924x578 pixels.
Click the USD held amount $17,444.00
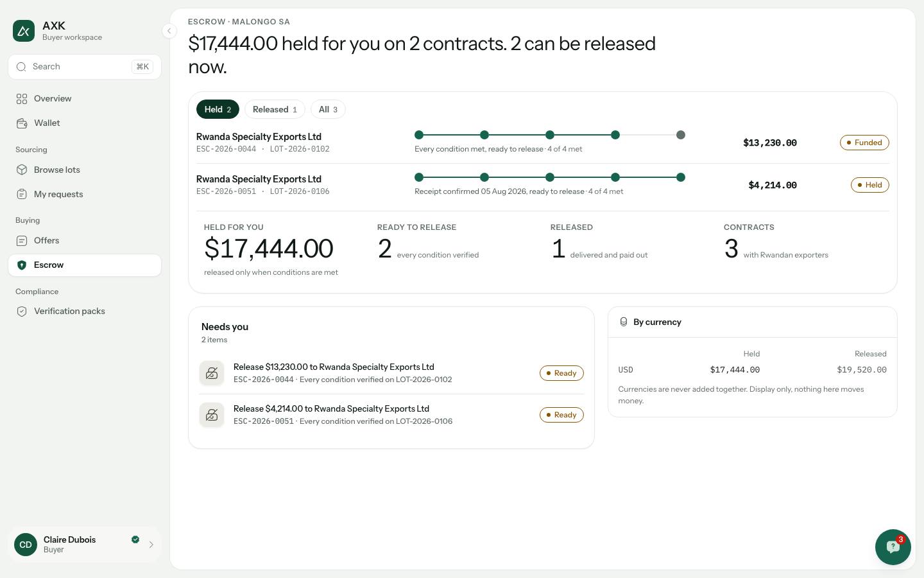coord(735,370)
